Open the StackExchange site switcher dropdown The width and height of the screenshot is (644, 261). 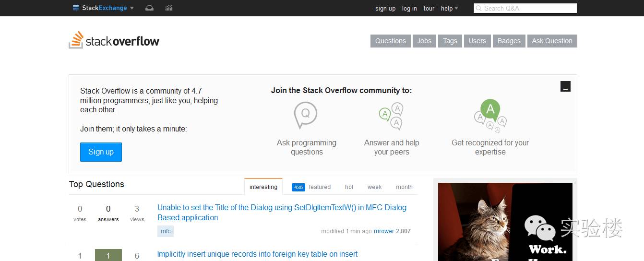[103, 8]
